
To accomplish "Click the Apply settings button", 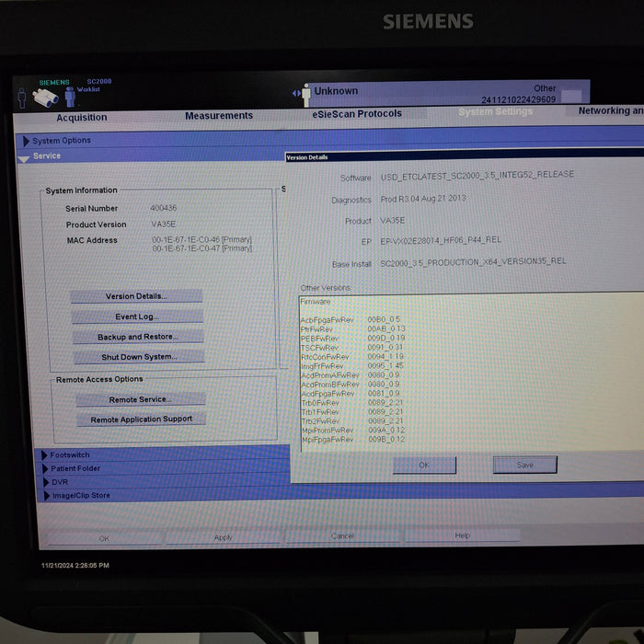I will 224,537.
